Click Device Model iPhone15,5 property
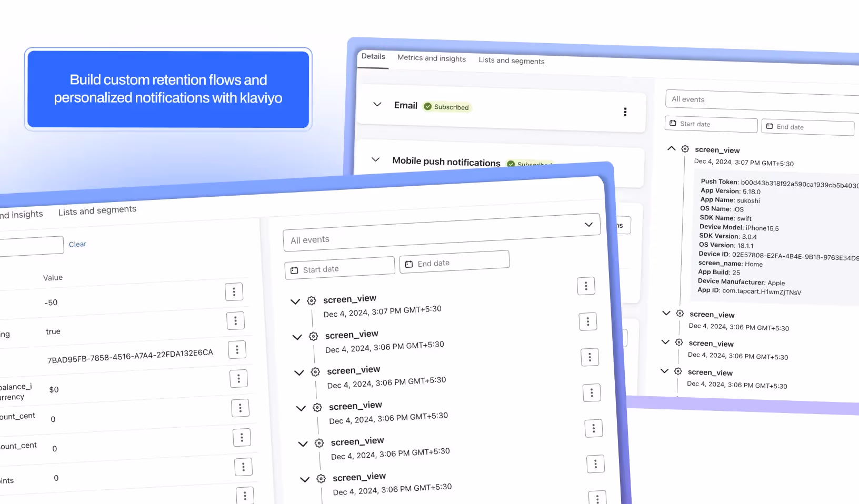The image size is (859, 504). click(739, 227)
